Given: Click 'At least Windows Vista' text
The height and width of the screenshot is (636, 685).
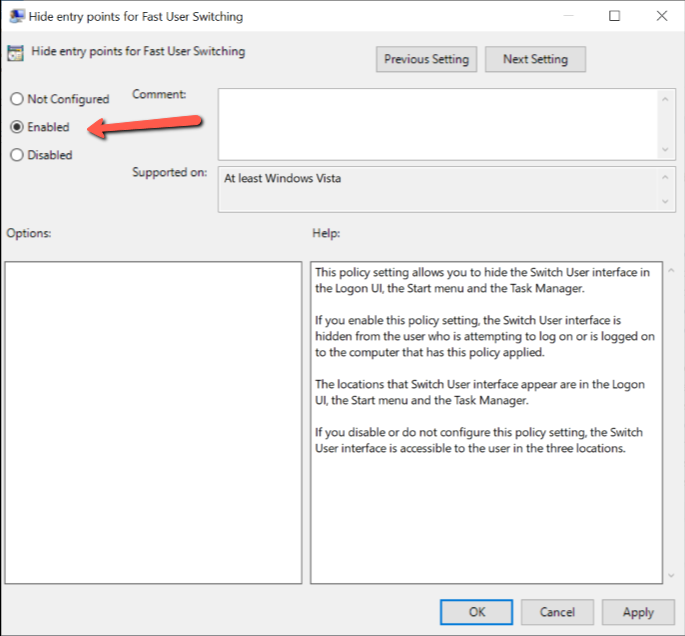Looking at the screenshot, I should (x=282, y=178).
